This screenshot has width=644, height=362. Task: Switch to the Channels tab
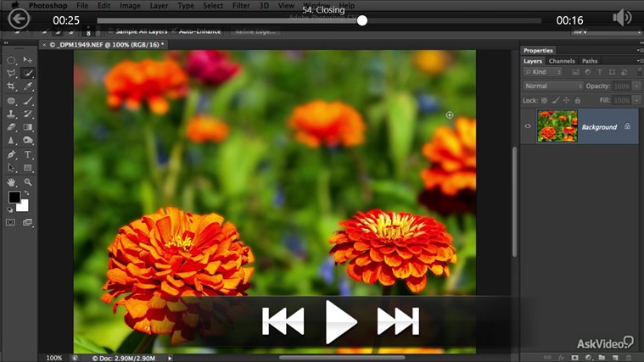click(x=562, y=61)
